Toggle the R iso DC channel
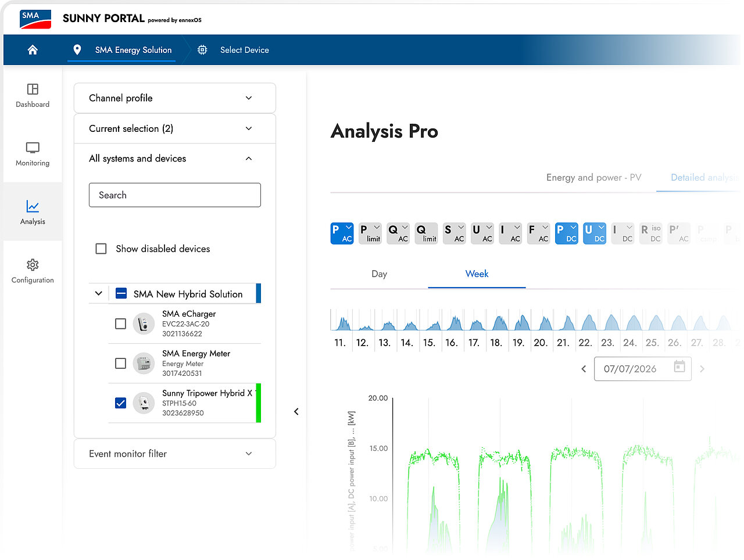The height and width of the screenshot is (560, 744). [x=651, y=234]
